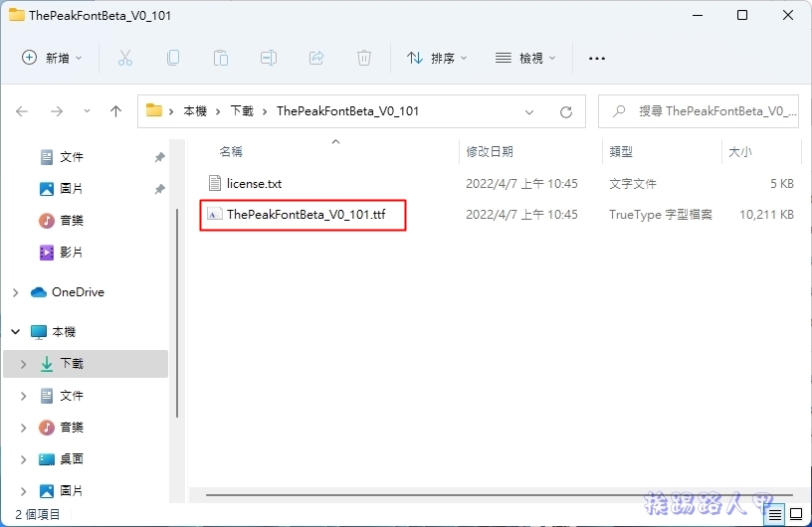Click the Copy icon in toolbar
The width and height of the screenshot is (812, 527).
coord(173,58)
